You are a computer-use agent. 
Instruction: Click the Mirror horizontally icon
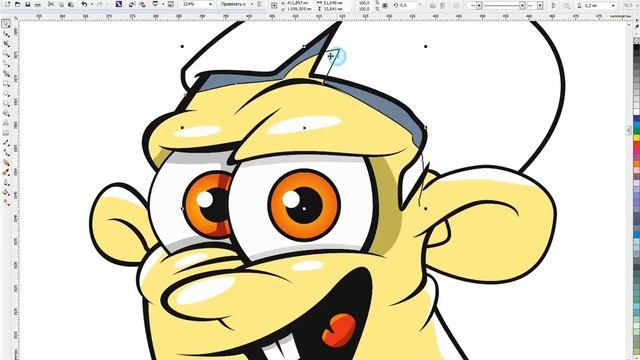(x=432, y=5)
